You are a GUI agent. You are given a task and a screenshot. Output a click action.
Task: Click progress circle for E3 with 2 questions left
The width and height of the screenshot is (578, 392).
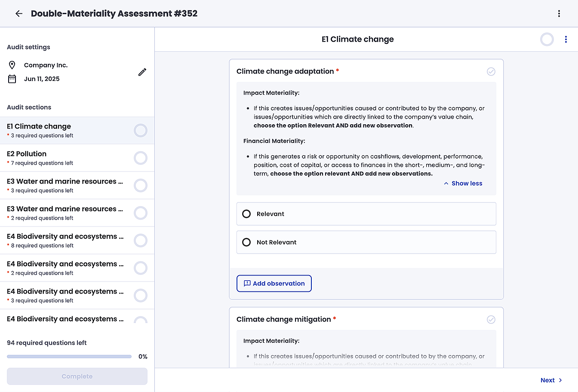(141, 213)
